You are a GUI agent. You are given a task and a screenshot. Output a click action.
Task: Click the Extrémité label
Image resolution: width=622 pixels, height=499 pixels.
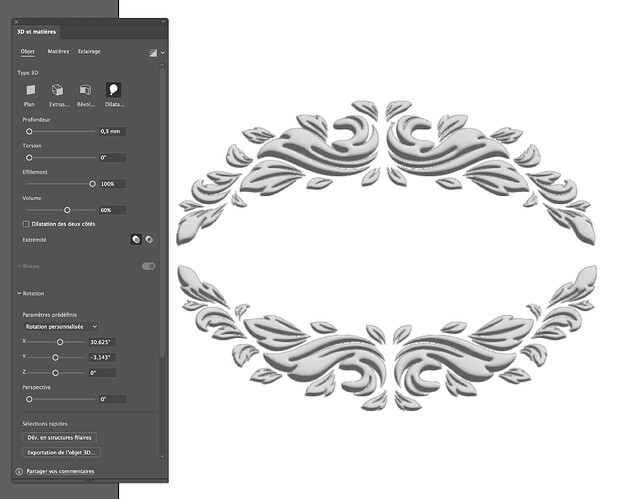pos(34,240)
